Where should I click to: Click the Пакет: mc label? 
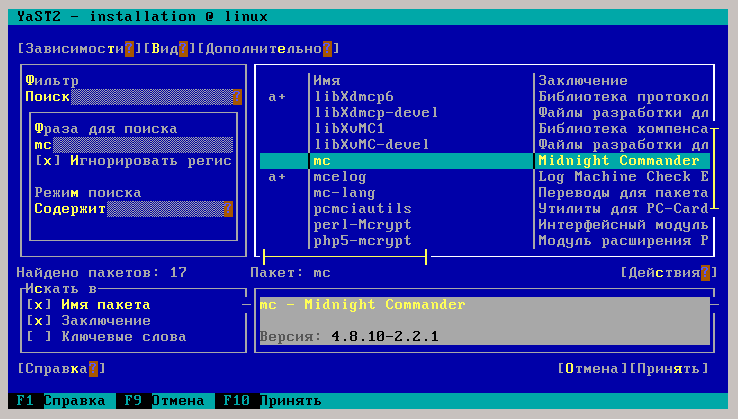[x=290, y=273]
